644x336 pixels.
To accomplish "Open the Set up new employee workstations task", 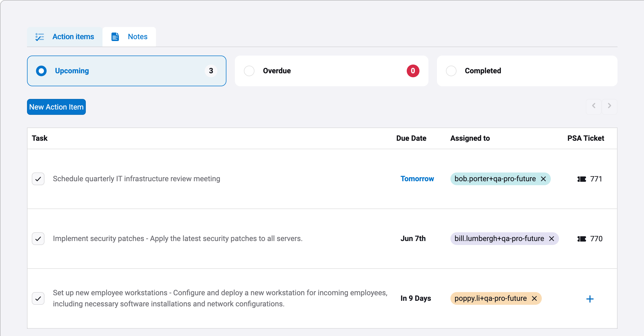I will pyautogui.click(x=220, y=298).
